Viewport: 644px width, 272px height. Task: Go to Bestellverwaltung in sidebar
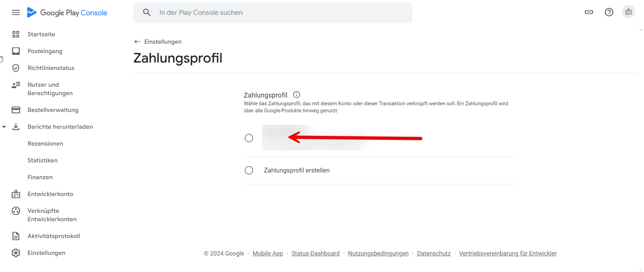53,110
